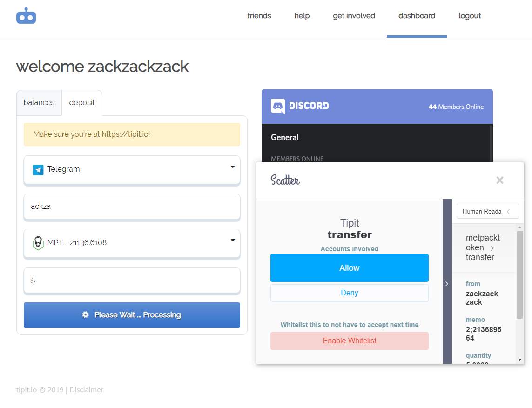Click the MPT token icon

[x=38, y=243]
